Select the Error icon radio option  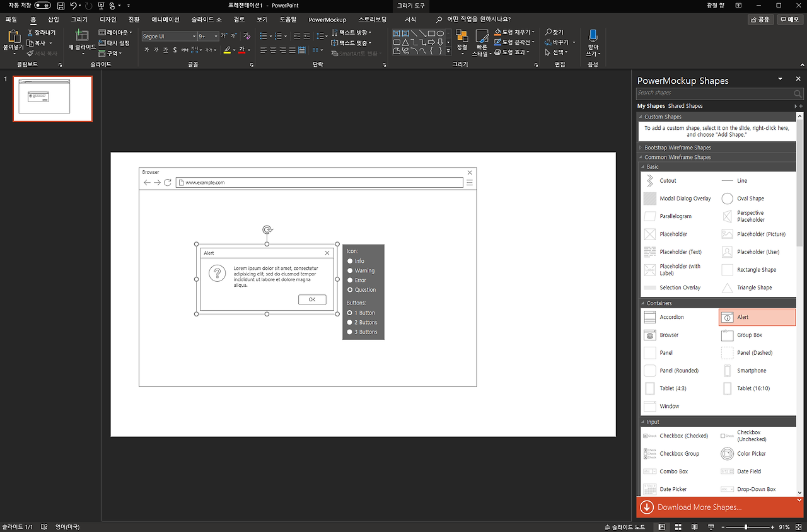[x=350, y=280]
